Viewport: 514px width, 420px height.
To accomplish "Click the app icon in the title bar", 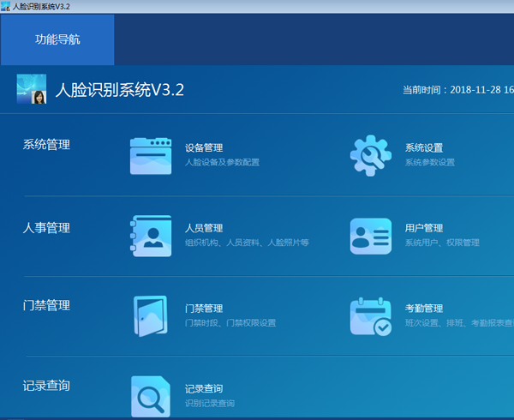I will (x=6, y=7).
